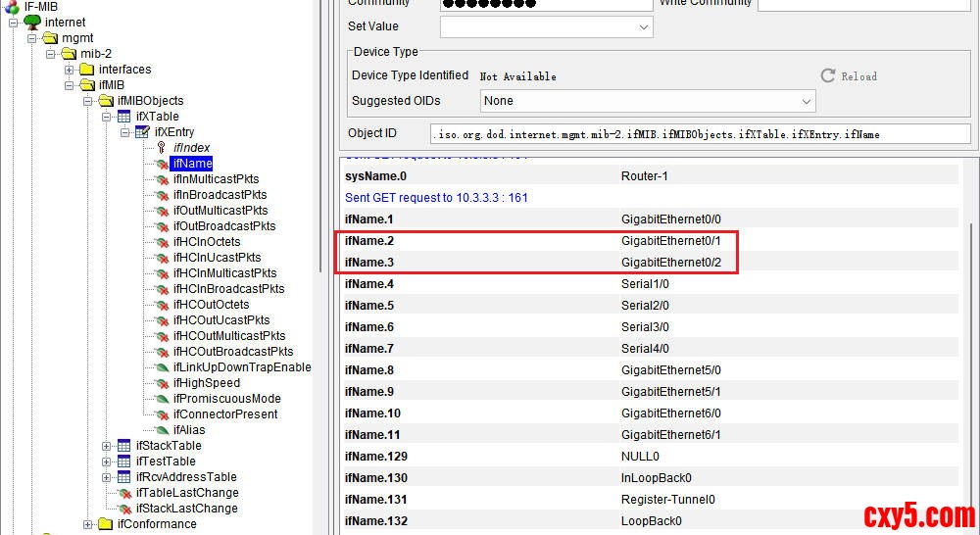This screenshot has height=535, width=980.
Task: Select the ifName.4 Serial1/0 result row
Action: [647, 284]
